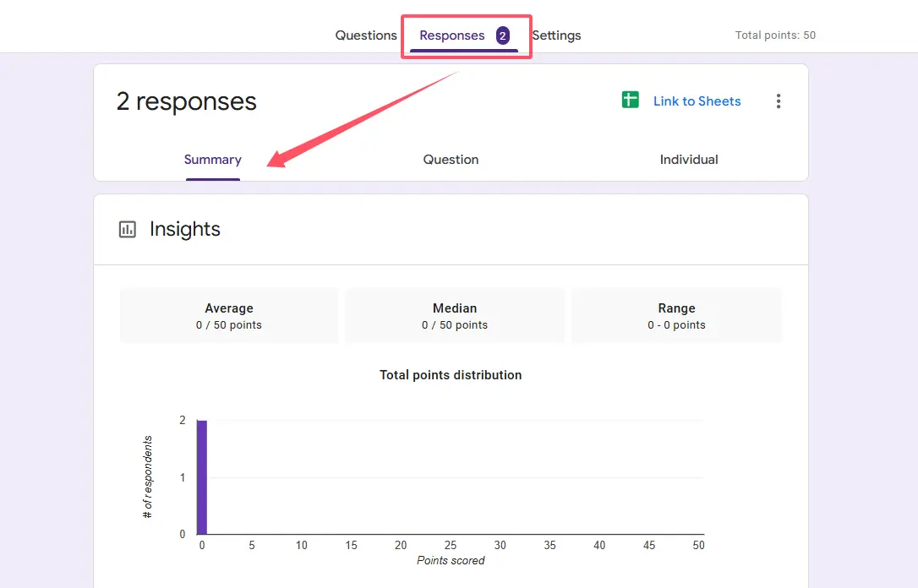The width and height of the screenshot is (918, 588).
Task: Click the Average score card
Action: pyautogui.click(x=229, y=316)
